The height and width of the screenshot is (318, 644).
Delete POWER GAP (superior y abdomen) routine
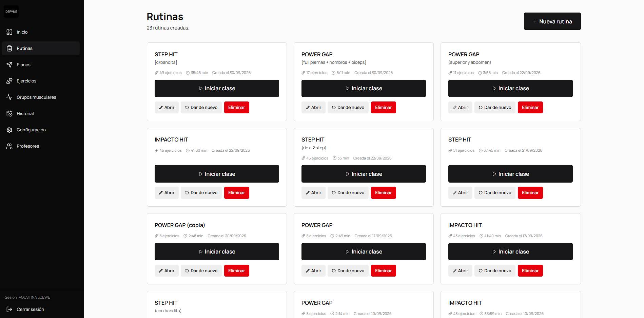point(530,107)
